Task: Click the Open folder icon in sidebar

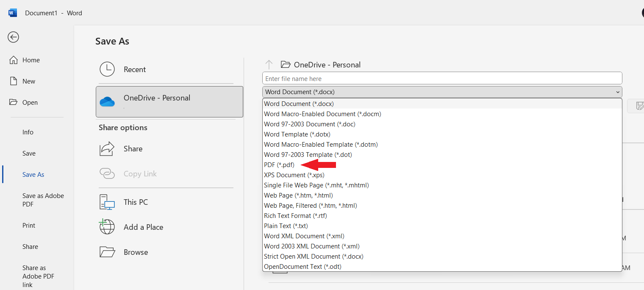Action: [14, 103]
